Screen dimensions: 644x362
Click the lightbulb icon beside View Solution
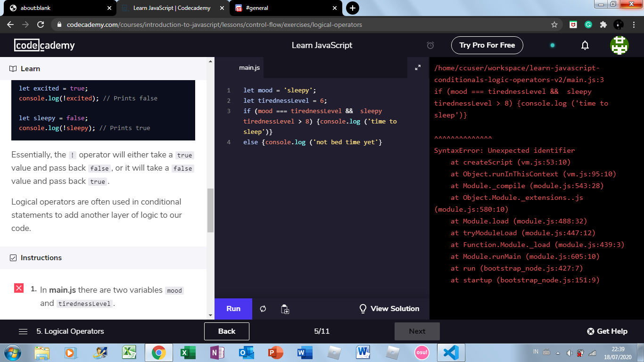pyautogui.click(x=363, y=309)
